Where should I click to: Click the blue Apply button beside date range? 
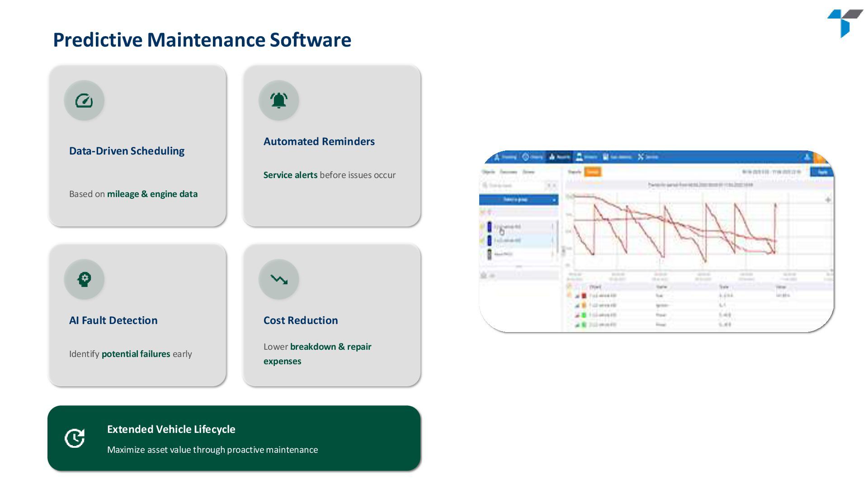(822, 172)
